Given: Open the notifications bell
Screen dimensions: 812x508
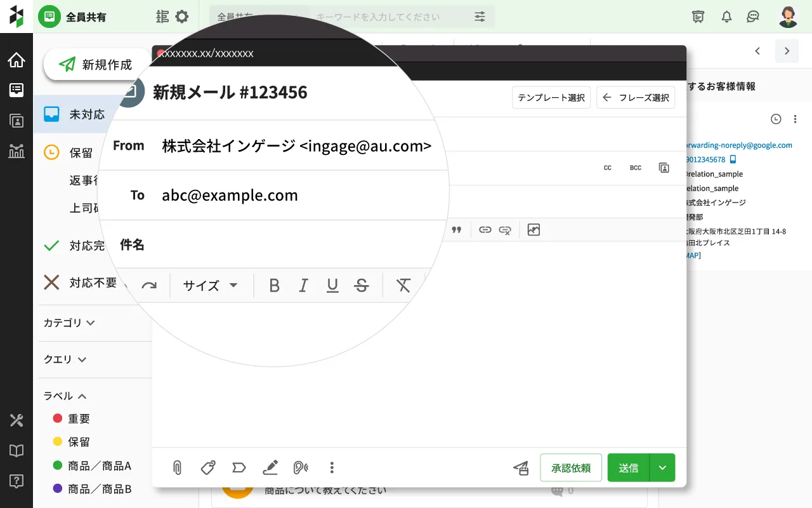Looking at the screenshot, I should (x=727, y=17).
